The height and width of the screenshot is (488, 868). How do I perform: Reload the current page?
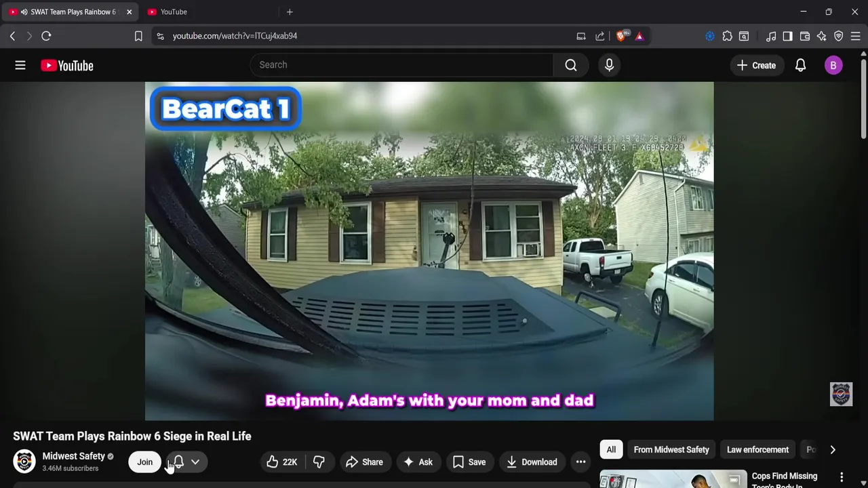[46, 36]
